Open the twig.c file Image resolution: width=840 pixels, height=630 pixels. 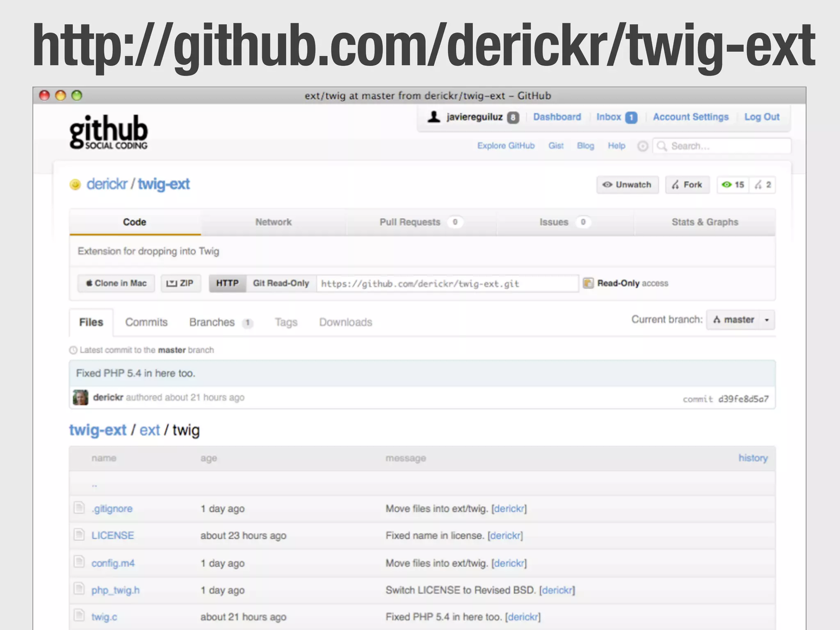(104, 617)
